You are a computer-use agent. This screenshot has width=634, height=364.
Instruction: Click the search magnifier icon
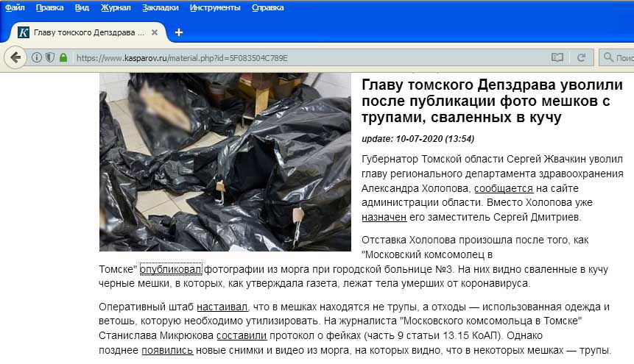tap(608, 57)
